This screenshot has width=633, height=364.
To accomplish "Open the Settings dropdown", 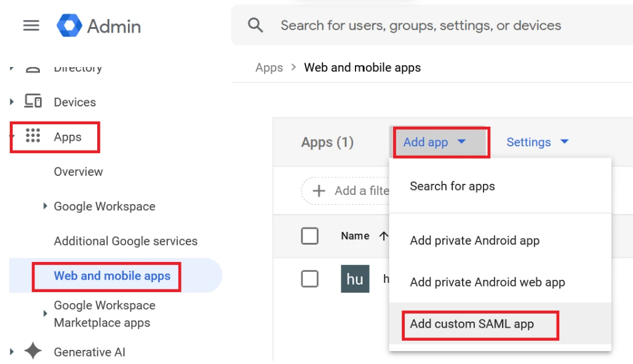I will [x=537, y=142].
